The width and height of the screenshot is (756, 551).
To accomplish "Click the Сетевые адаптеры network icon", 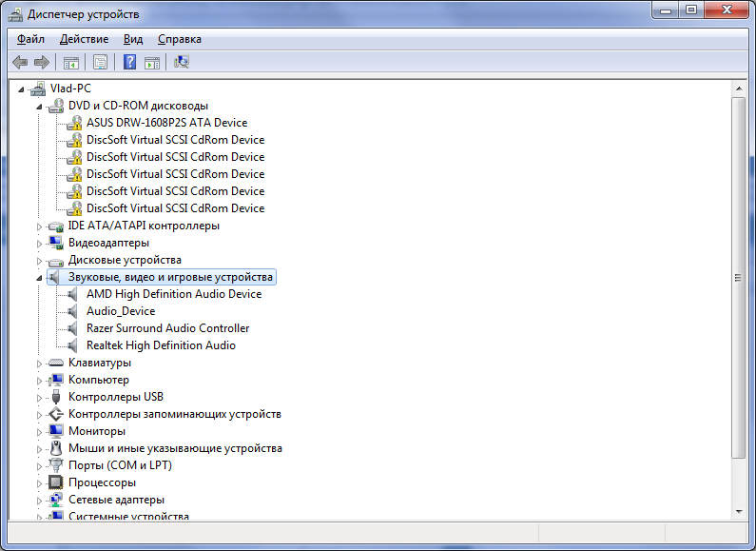I will pos(56,500).
